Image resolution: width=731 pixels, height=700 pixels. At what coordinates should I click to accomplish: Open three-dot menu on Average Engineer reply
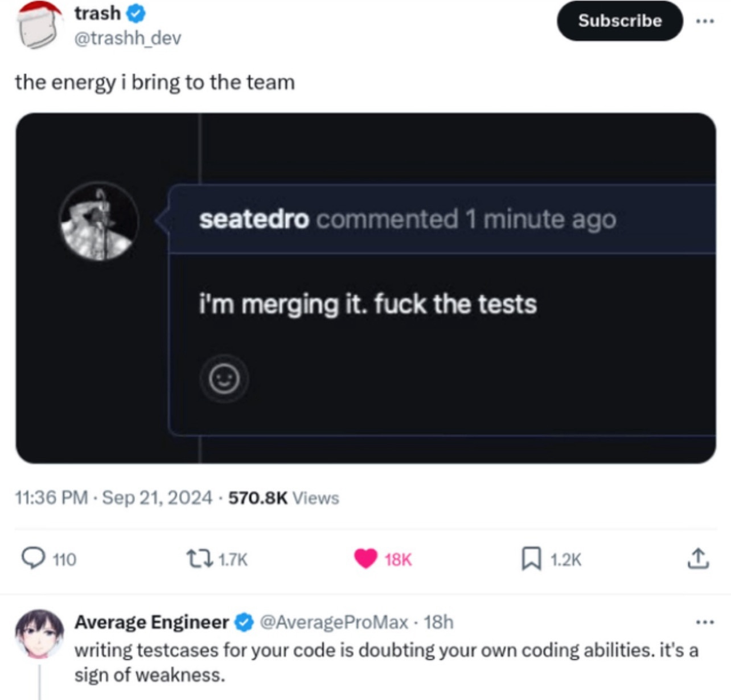point(705,622)
